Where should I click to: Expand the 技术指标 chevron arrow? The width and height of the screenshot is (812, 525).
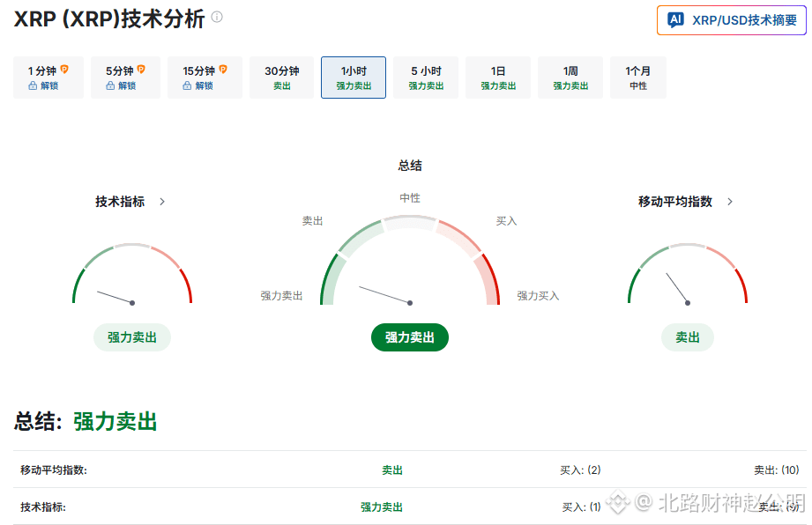tap(162, 202)
